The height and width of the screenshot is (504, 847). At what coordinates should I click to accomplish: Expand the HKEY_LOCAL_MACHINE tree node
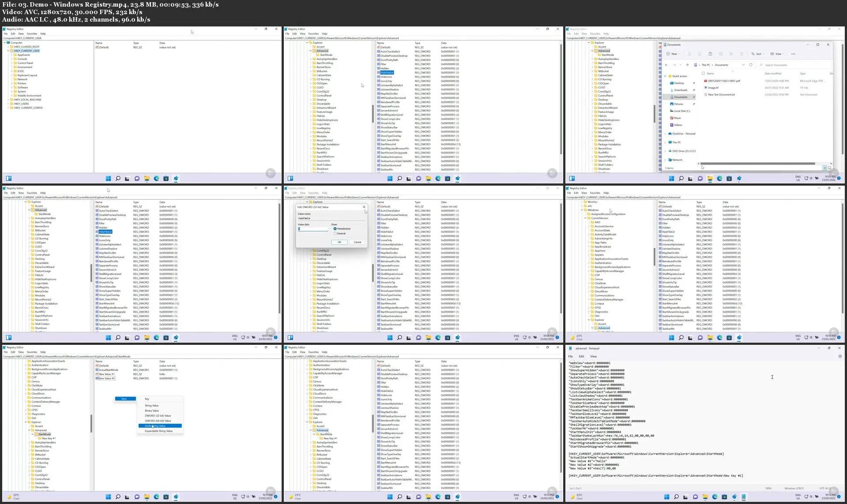[x=8, y=100]
